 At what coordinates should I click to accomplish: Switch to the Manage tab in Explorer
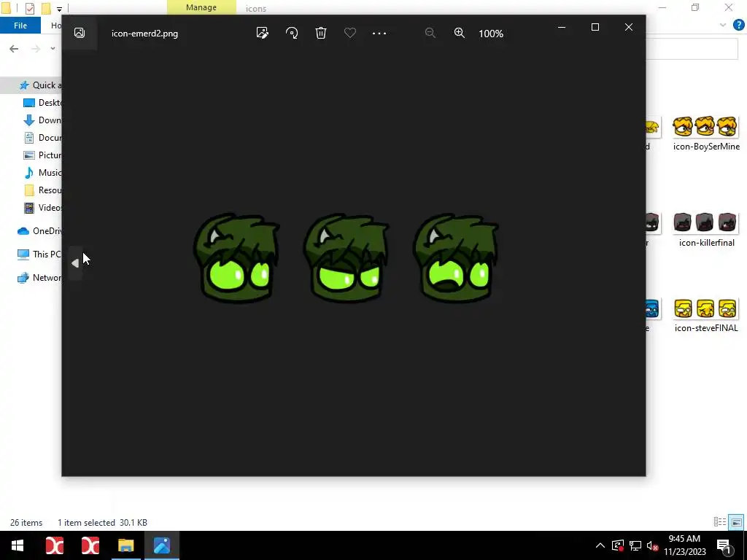tap(201, 7)
